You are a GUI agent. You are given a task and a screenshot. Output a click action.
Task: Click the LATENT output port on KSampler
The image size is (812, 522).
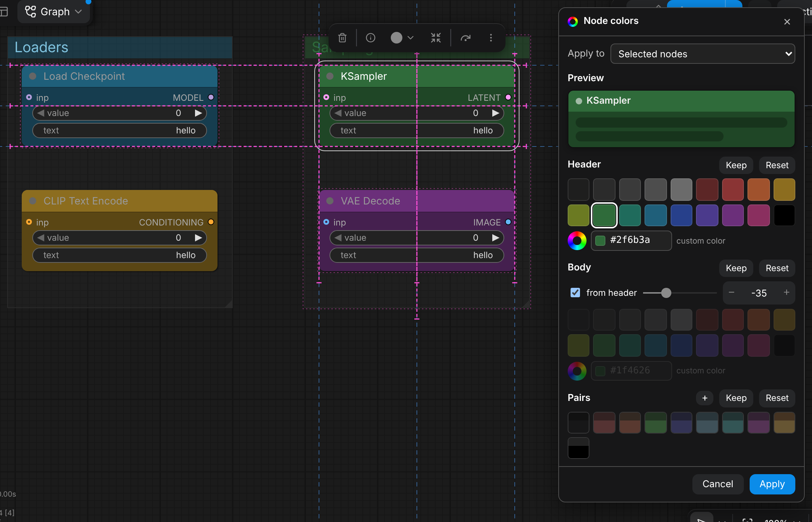click(x=508, y=97)
